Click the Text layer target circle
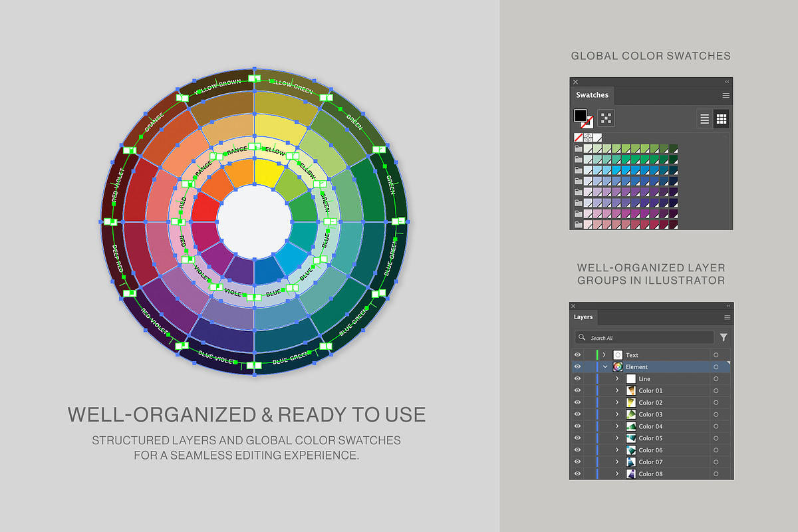Viewport: 798px width, 532px height. pos(716,355)
